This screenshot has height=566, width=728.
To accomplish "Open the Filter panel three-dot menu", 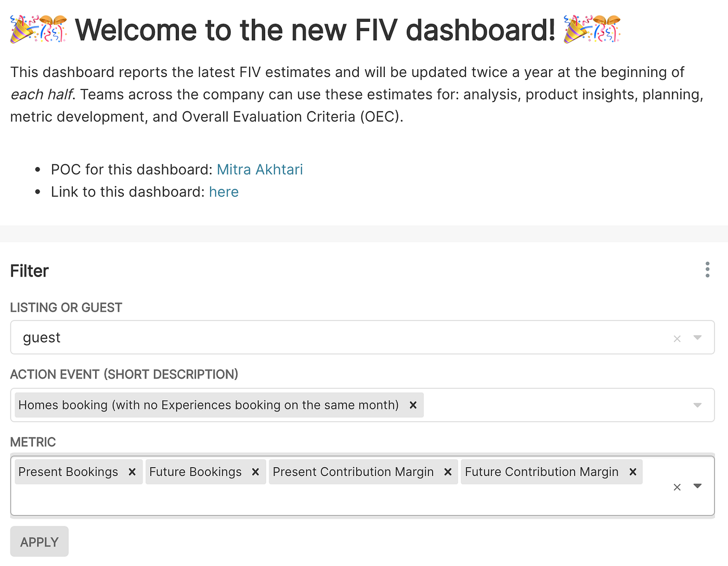I will pyautogui.click(x=707, y=269).
